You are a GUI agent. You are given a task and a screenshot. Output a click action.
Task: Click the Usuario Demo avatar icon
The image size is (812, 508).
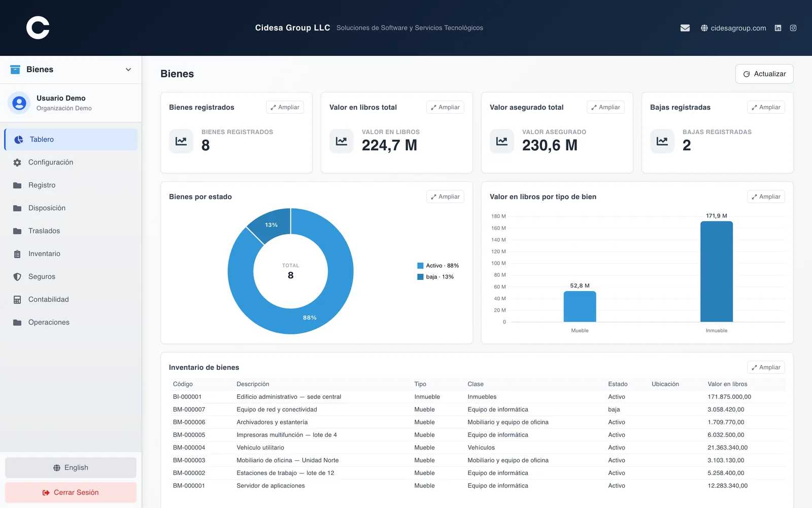point(19,103)
